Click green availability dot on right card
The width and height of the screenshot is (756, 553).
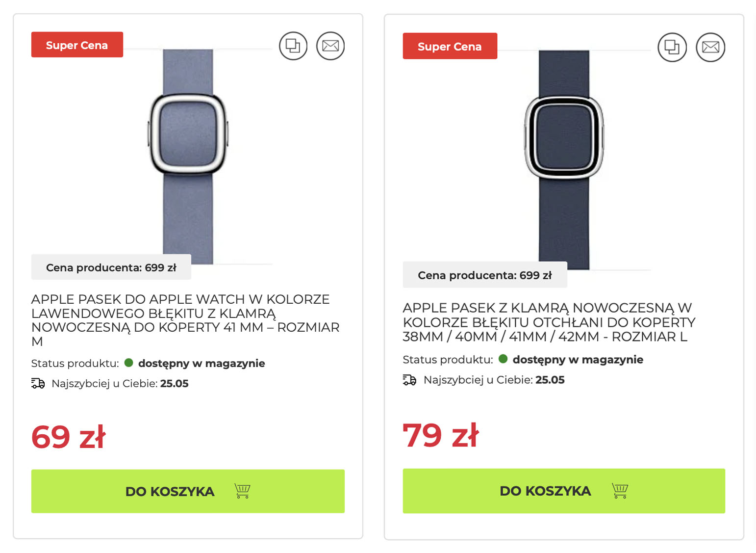[x=503, y=359]
